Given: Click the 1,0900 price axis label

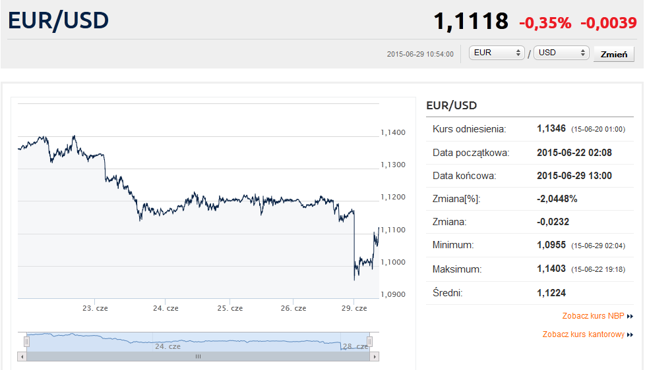Looking at the screenshot, I should pyautogui.click(x=393, y=295).
